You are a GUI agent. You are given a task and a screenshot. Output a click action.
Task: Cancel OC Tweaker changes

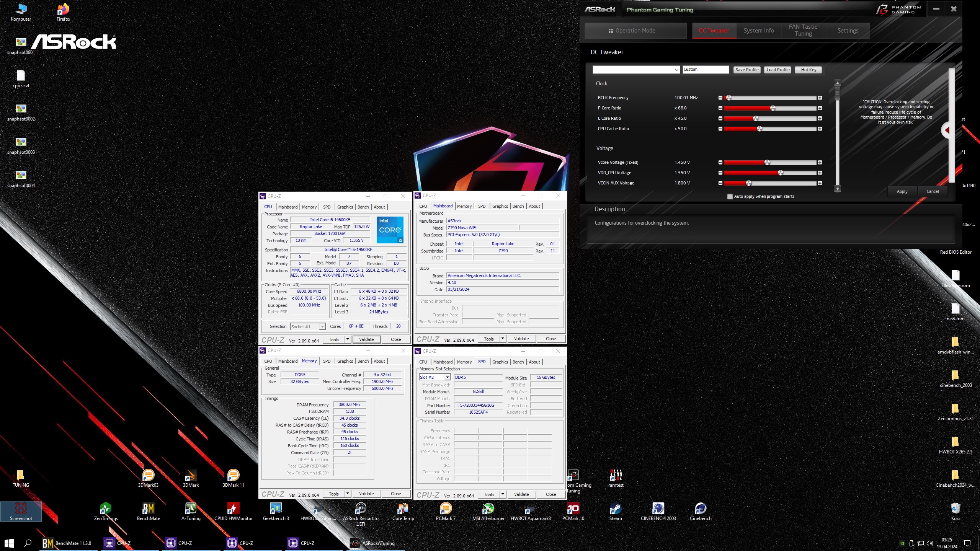tap(933, 191)
